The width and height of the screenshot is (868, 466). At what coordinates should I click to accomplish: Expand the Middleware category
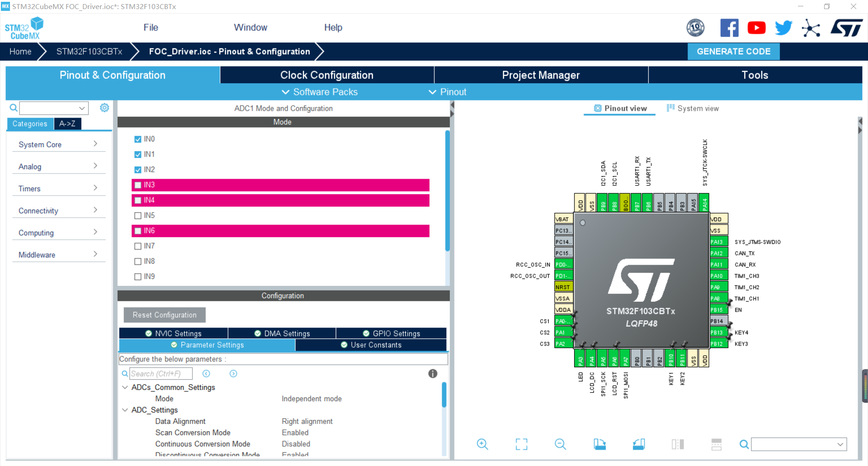[x=59, y=255]
